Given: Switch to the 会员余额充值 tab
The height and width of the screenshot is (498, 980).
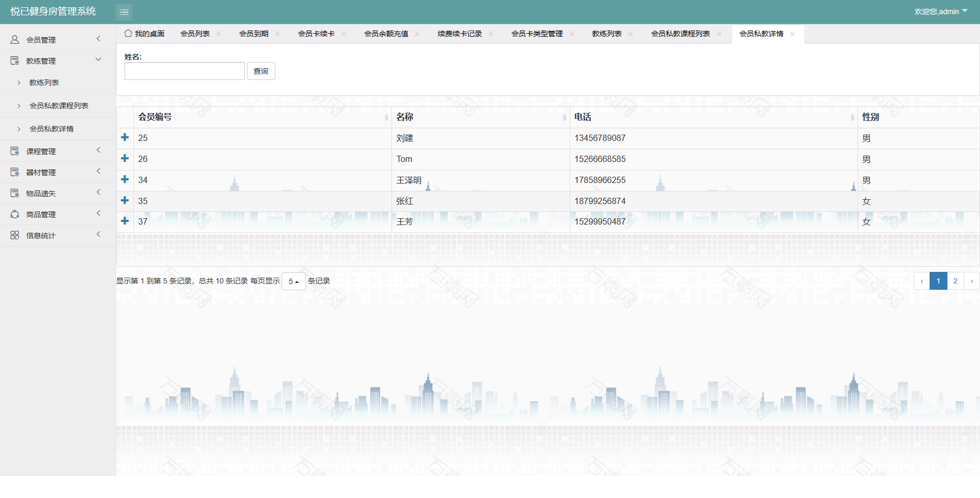Looking at the screenshot, I should (x=386, y=34).
